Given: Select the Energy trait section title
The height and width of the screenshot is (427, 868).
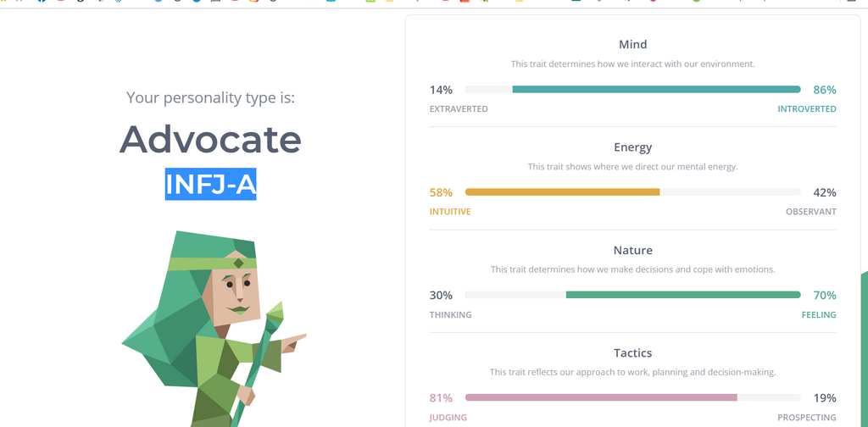Looking at the screenshot, I should click(x=632, y=147).
